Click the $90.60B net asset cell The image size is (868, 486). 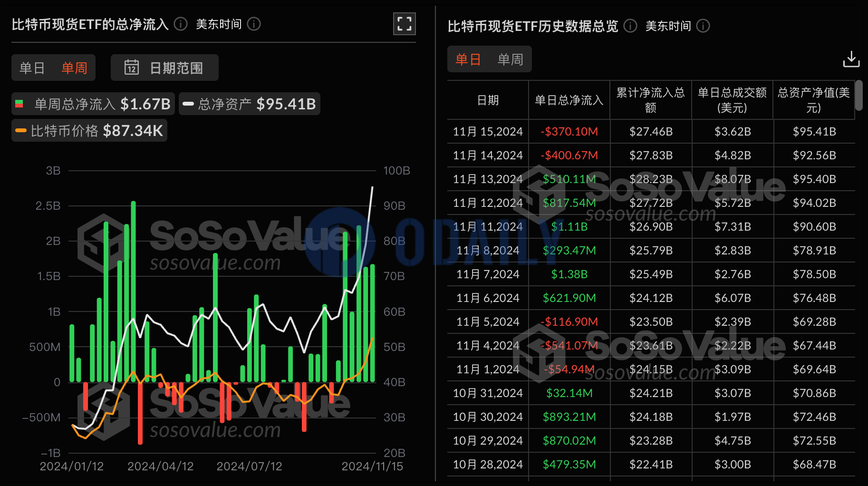tap(814, 226)
